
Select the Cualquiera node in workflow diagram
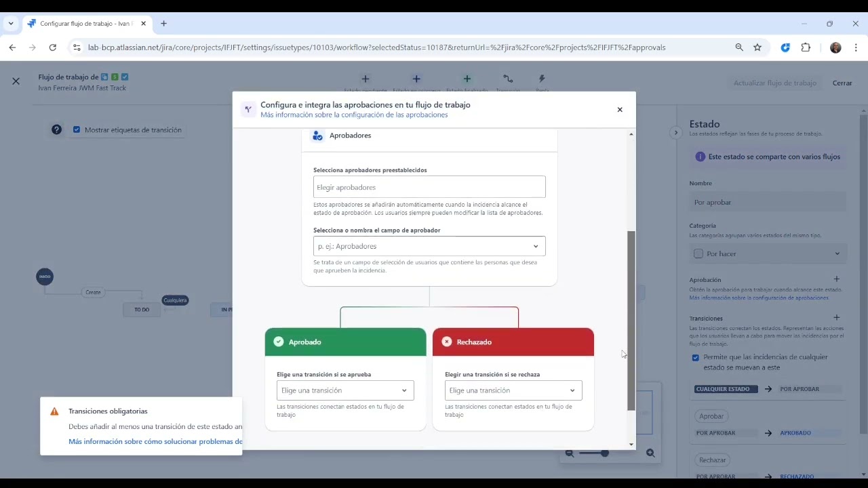pos(175,300)
